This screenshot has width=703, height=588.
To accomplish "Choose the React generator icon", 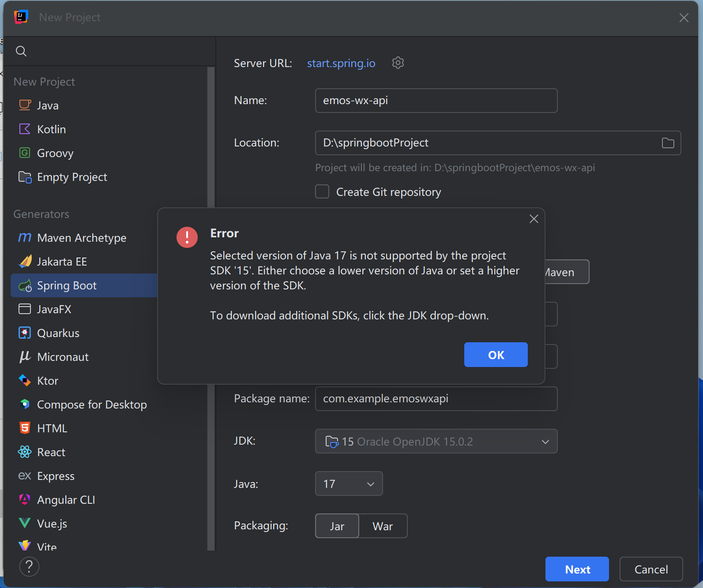I will coord(25,452).
